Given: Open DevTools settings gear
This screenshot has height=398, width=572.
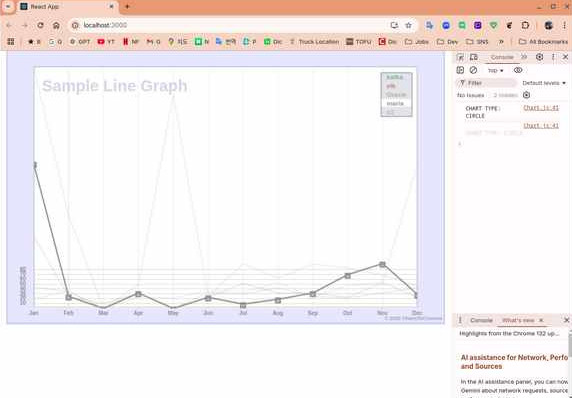Looking at the screenshot, I should (540, 57).
